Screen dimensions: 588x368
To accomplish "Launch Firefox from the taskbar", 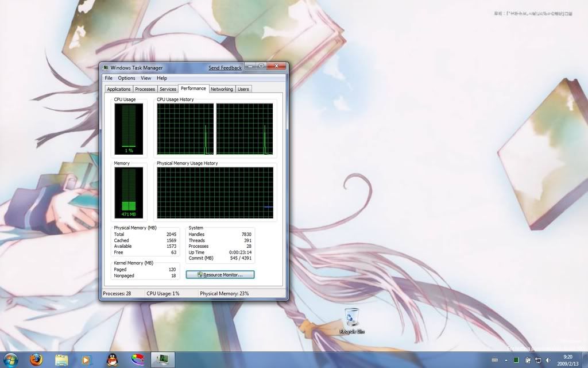I will click(36, 360).
